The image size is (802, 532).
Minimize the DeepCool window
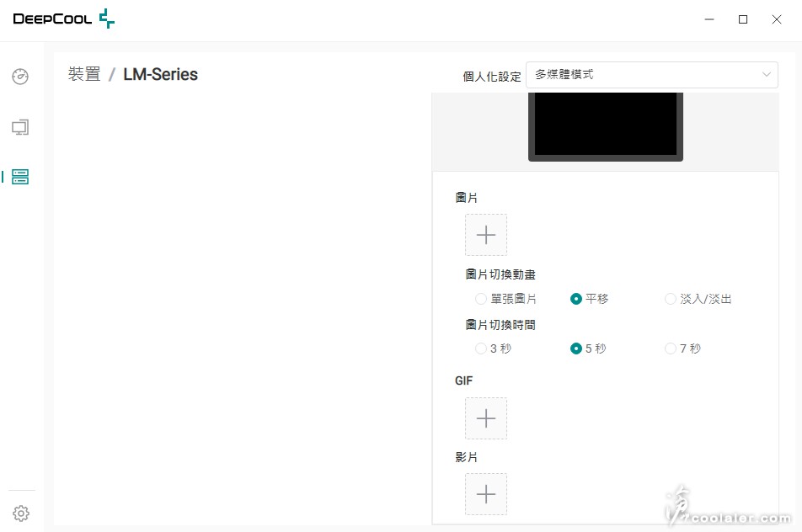coord(709,19)
